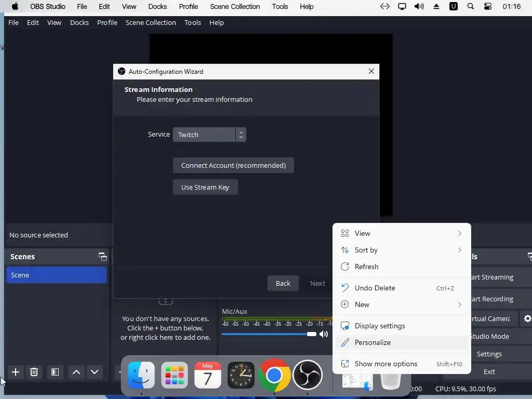This screenshot has height=399, width=532.
Task: Click 'No source selected' text
Action: 38,235
